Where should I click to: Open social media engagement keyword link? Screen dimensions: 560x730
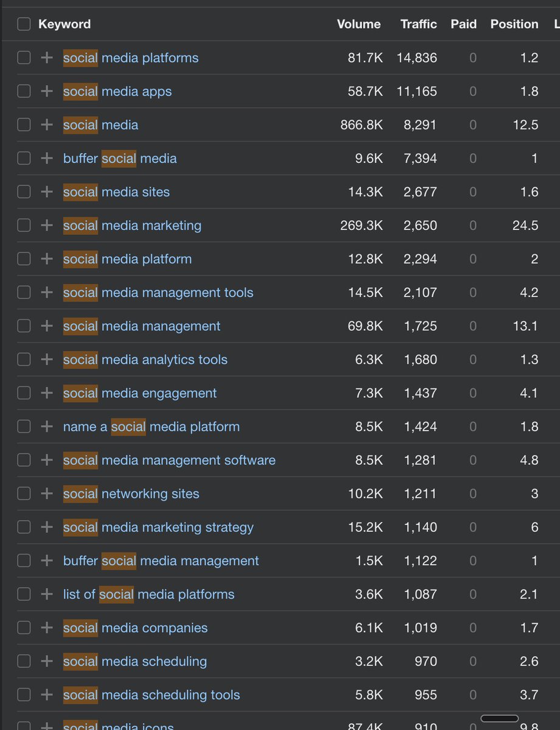pyautogui.click(x=140, y=393)
